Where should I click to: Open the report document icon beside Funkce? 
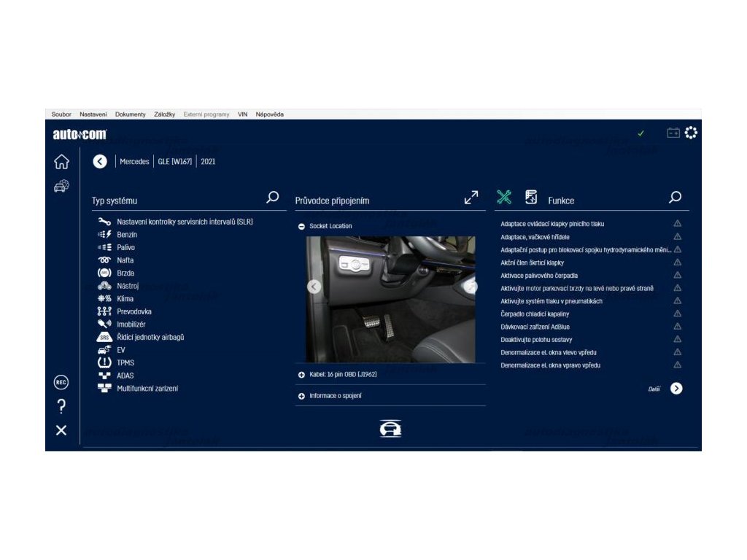(x=531, y=197)
